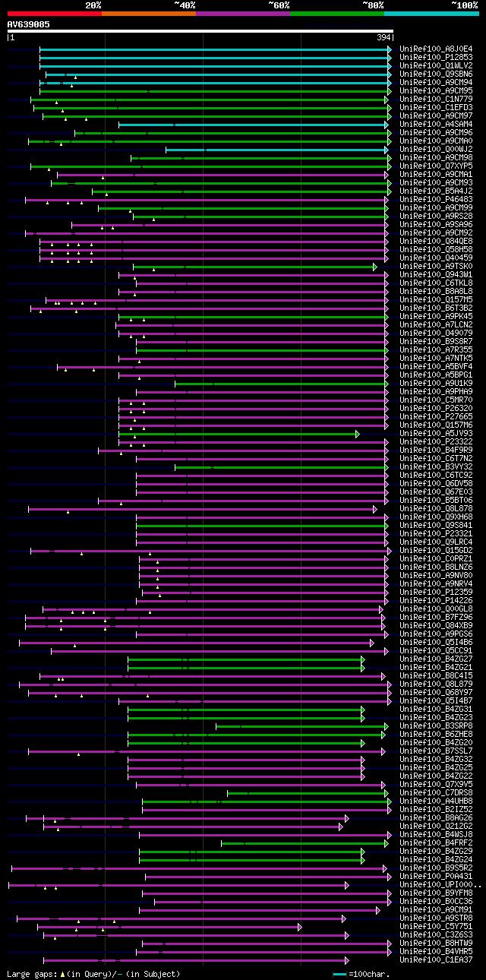Select hit label UniRef100_Q58H58

click(435, 249)
